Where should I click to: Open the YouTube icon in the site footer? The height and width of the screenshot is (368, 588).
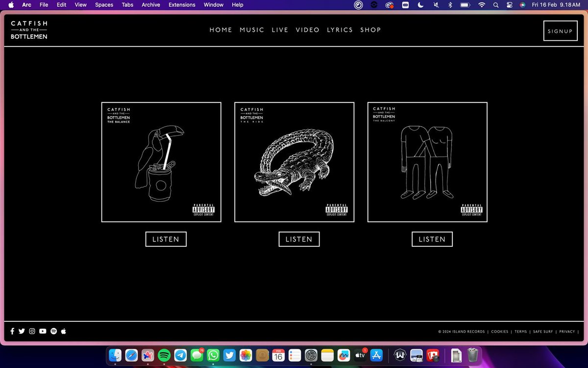coord(43,331)
